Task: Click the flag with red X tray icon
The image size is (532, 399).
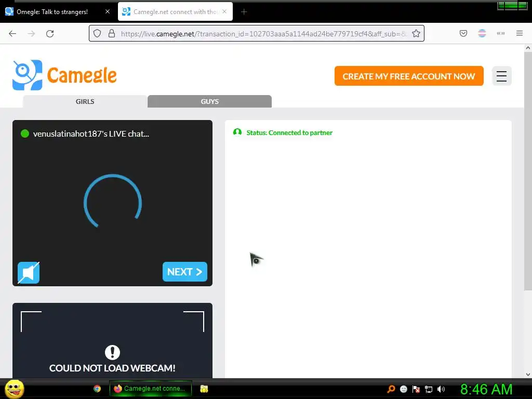Action: click(x=416, y=389)
